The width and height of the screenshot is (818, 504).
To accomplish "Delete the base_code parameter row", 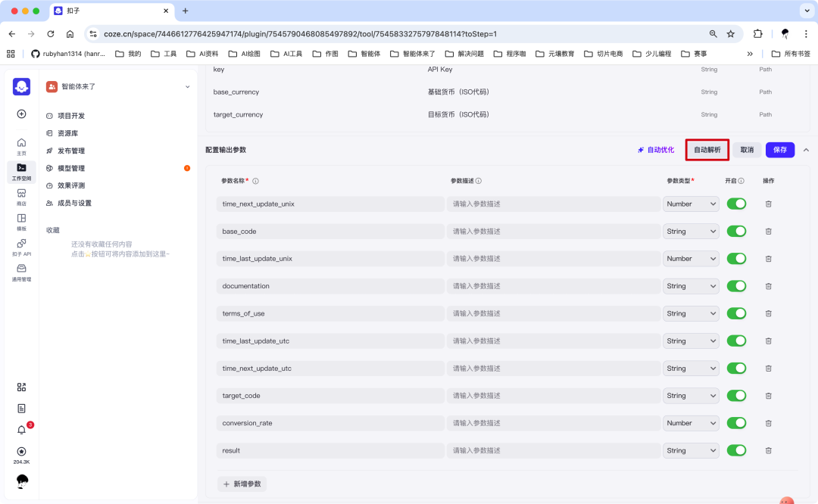I will pos(769,232).
